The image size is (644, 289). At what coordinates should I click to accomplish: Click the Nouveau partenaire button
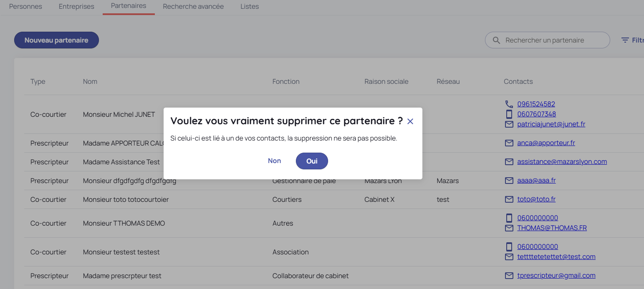(56, 40)
